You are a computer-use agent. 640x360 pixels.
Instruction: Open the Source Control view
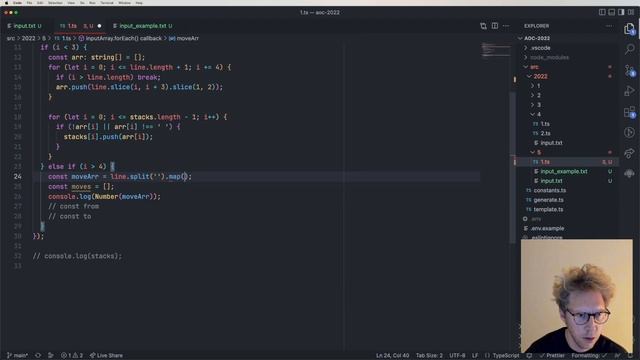pyautogui.click(x=629, y=70)
